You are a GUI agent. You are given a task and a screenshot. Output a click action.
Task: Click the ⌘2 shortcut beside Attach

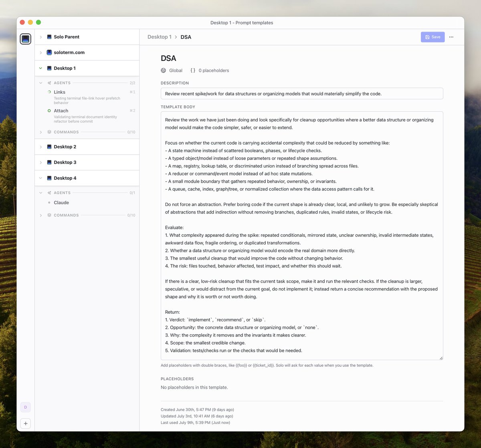pyautogui.click(x=132, y=111)
